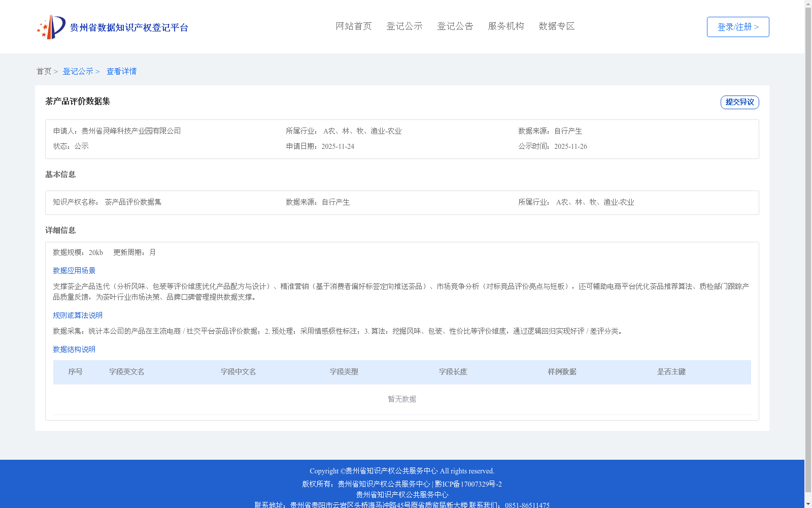Click the 基本信息 section heading
The image size is (812, 508).
tap(60, 175)
